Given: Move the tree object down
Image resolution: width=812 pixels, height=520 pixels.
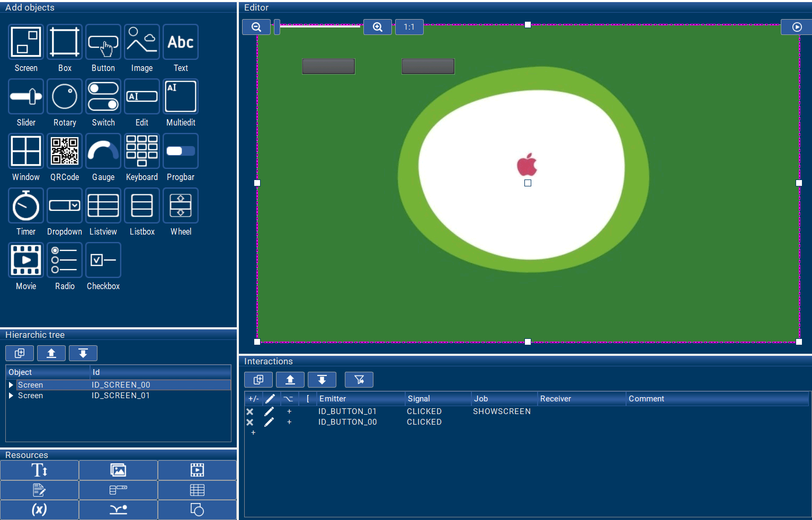Looking at the screenshot, I should [x=83, y=353].
